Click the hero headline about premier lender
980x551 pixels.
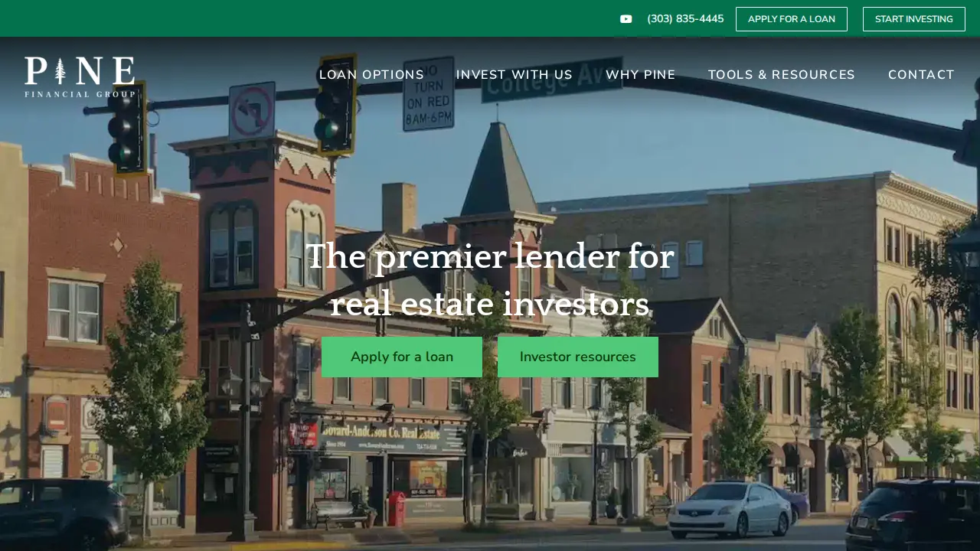[490, 280]
